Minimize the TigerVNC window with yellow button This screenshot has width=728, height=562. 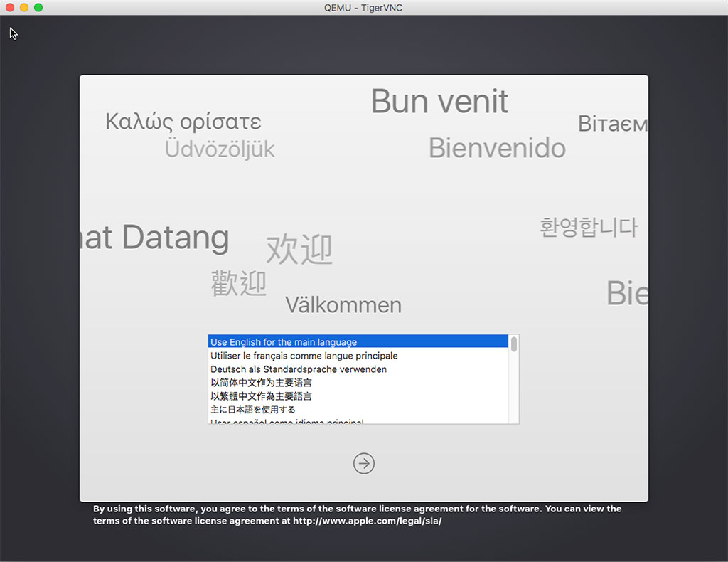[x=24, y=7]
